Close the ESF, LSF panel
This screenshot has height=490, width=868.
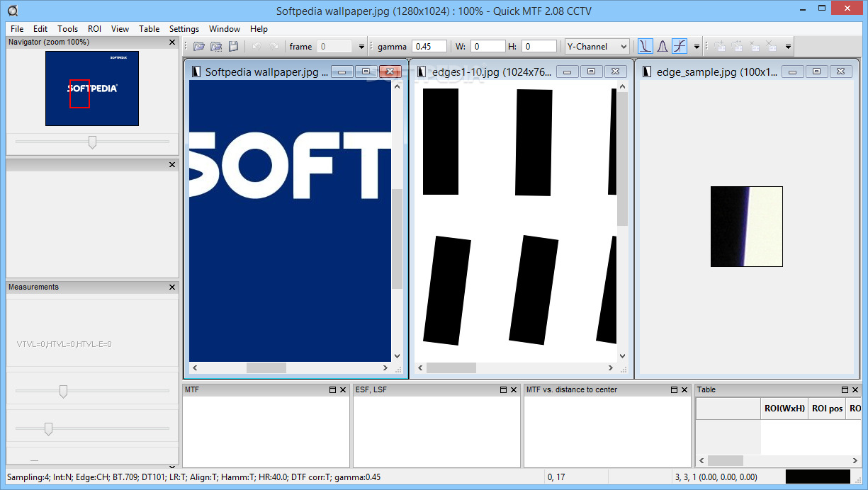click(514, 389)
